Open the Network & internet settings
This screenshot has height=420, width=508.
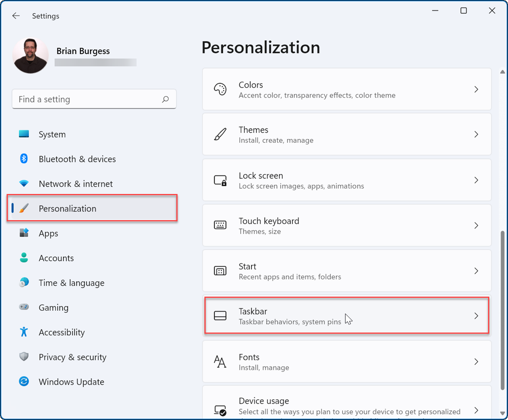tap(76, 183)
